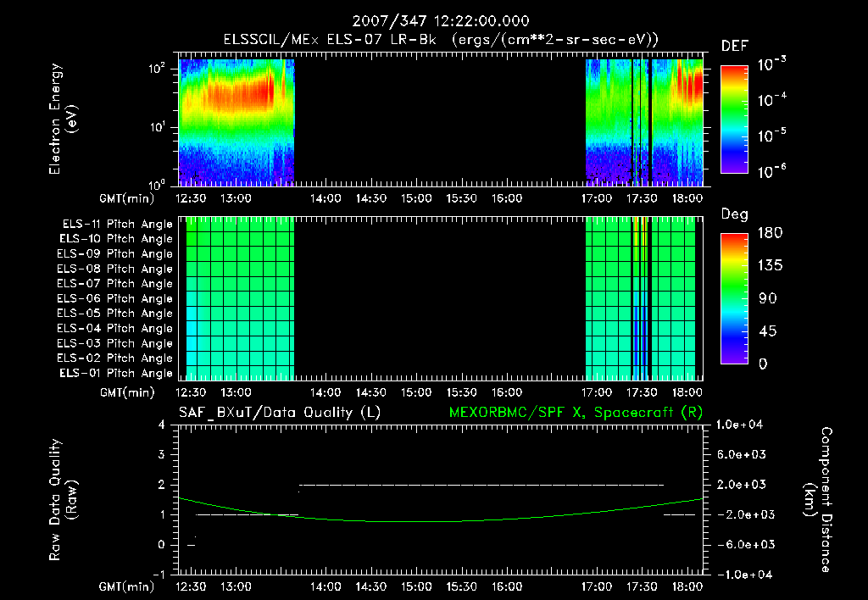Image resolution: width=868 pixels, height=600 pixels.
Task: Click the quality level 2 dashed line
Action: coord(481,485)
